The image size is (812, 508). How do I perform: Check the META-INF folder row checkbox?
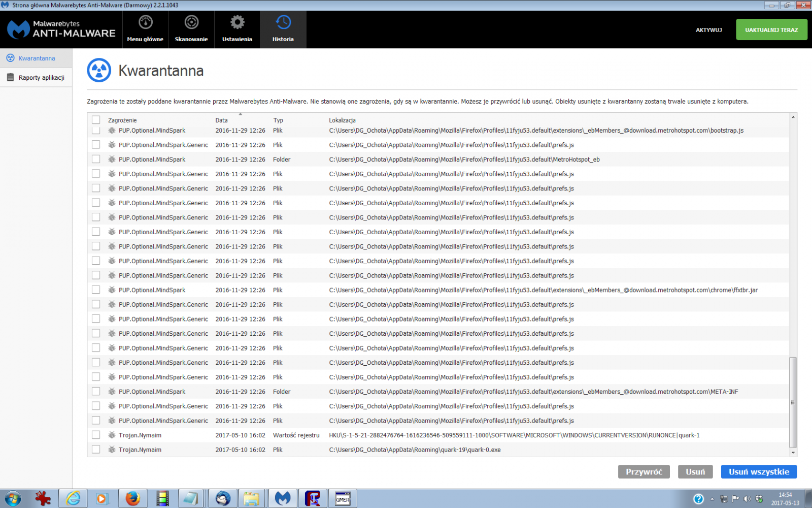click(x=96, y=391)
